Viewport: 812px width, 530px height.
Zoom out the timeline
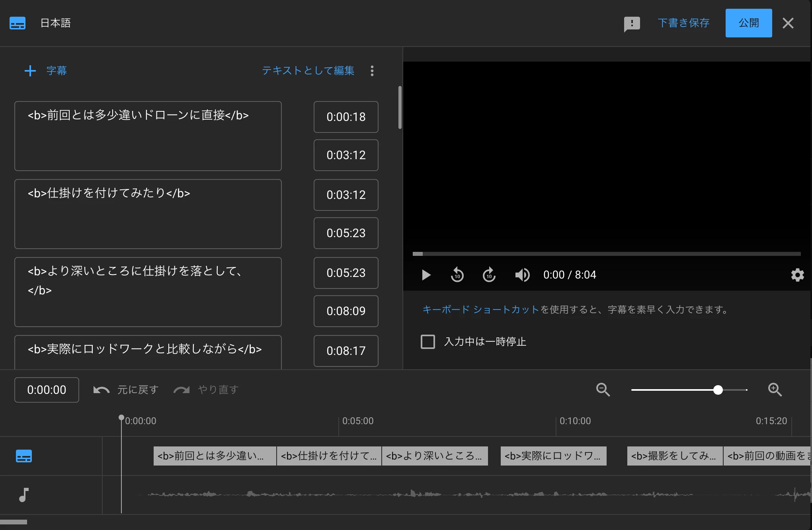603,390
